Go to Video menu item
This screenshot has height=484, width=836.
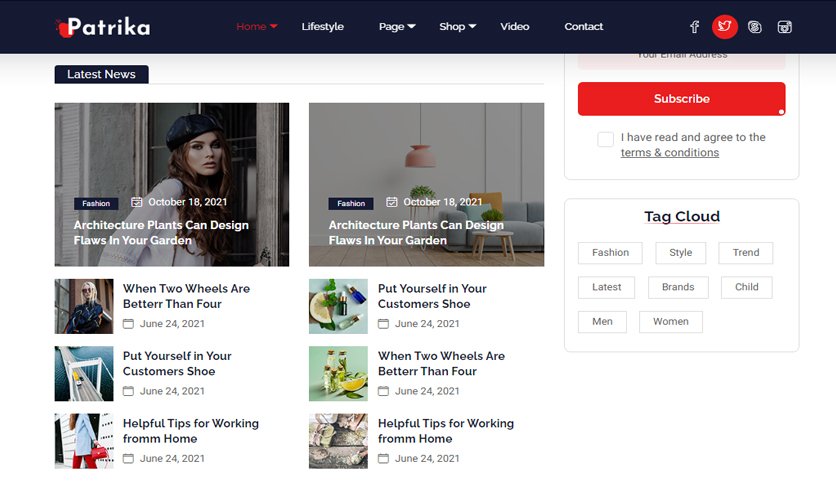[x=515, y=26]
